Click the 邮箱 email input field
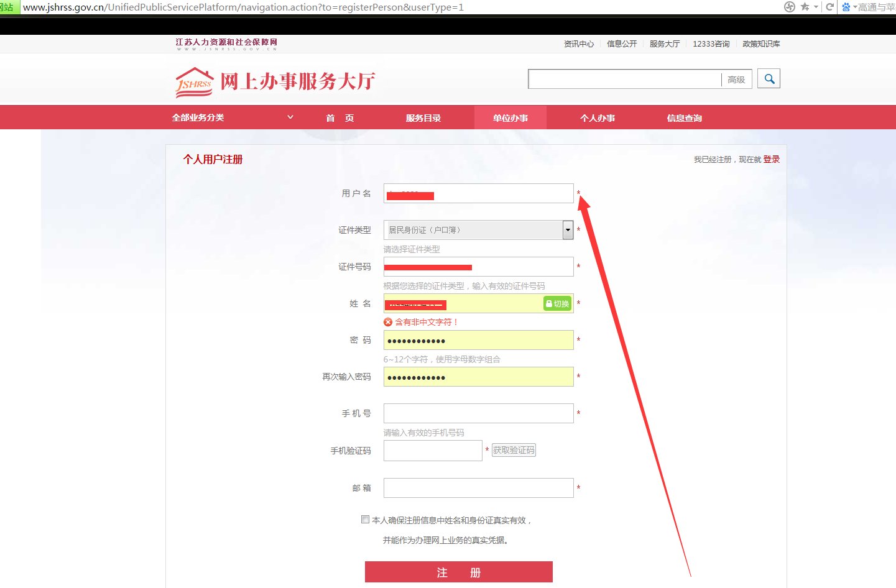The height and width of the screenshot is (588, 896). (478, 487)
